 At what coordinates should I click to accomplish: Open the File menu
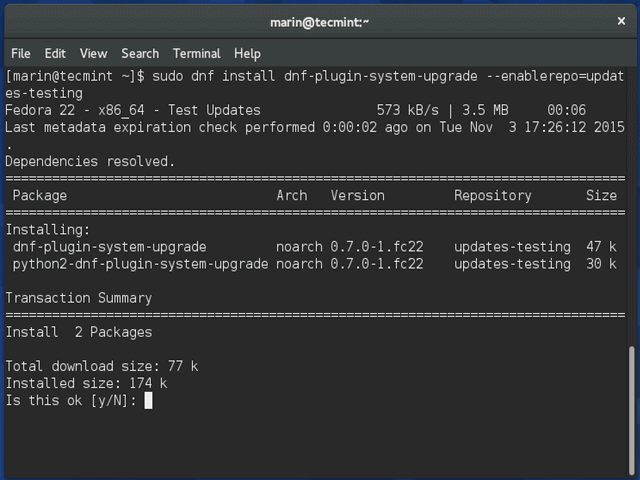pos(20,53)
